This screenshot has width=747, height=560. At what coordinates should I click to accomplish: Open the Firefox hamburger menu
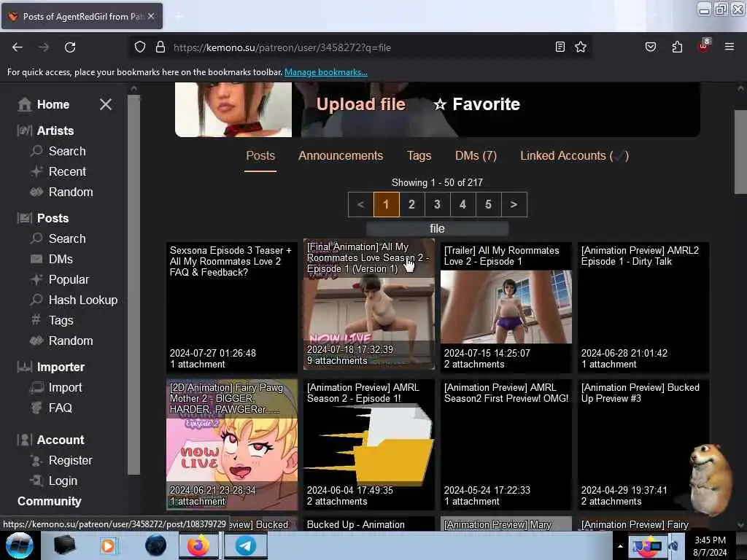pyautogui.click(x=729, y=47)
